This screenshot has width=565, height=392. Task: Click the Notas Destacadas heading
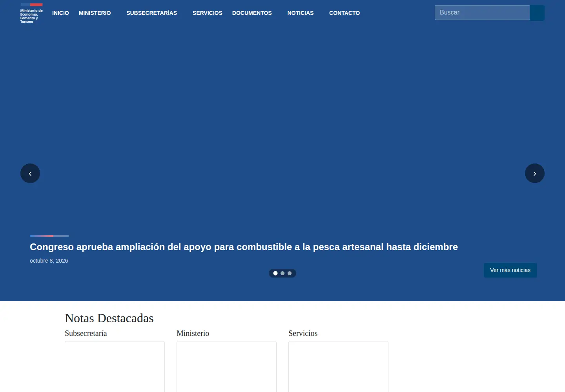point(109,318)
